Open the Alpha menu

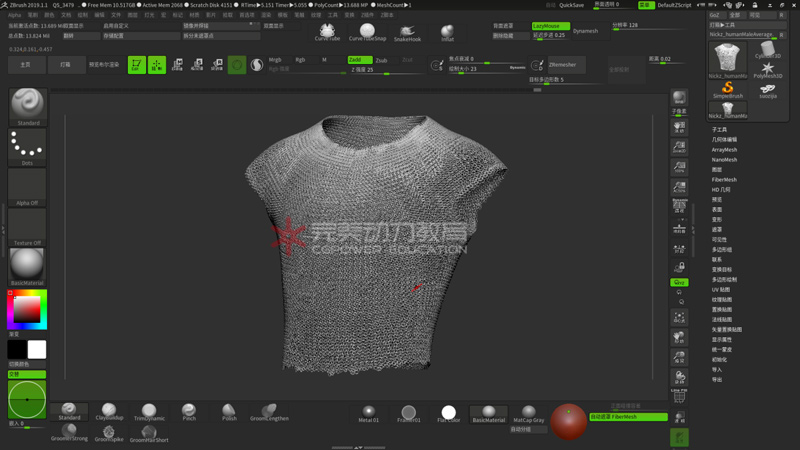click(x=14, y=15)
